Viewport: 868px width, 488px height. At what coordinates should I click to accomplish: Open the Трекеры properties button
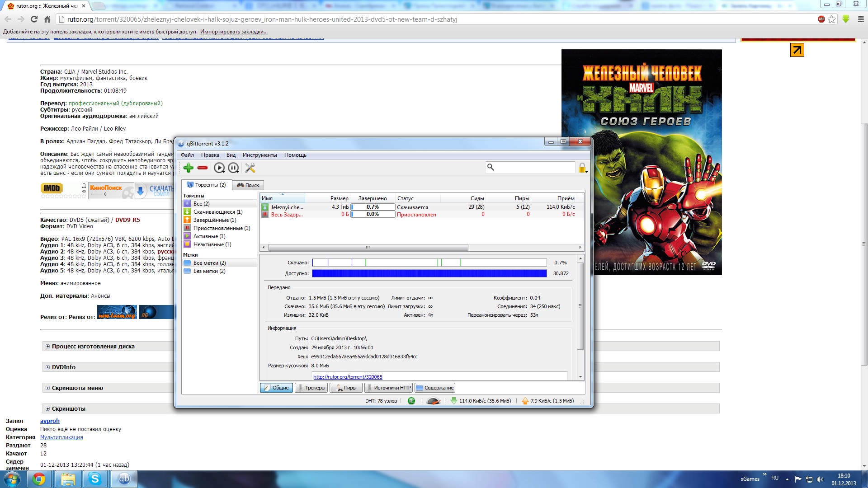[311, 388]
